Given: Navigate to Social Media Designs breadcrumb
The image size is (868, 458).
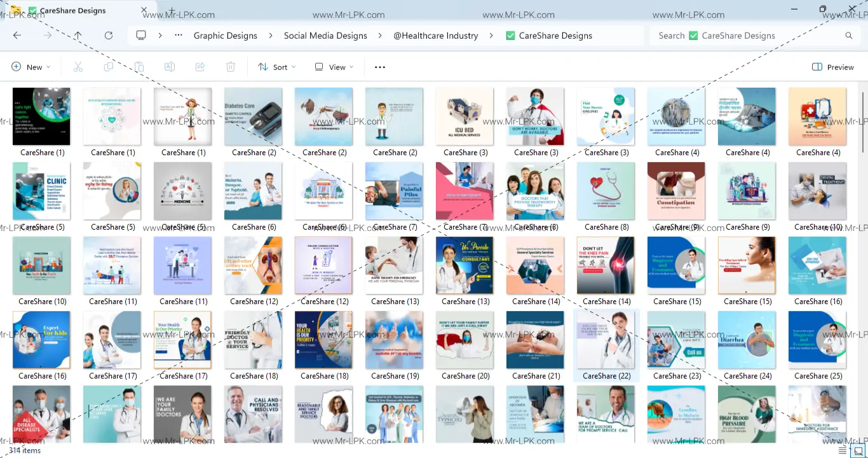Looking at the screenshot, I should coord(325,36).
